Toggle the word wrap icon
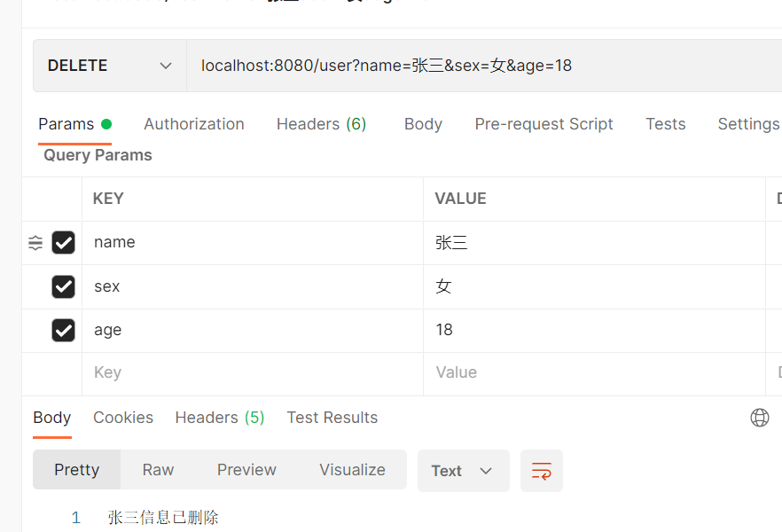The image size is (782, 532). (x=541, y=471)
